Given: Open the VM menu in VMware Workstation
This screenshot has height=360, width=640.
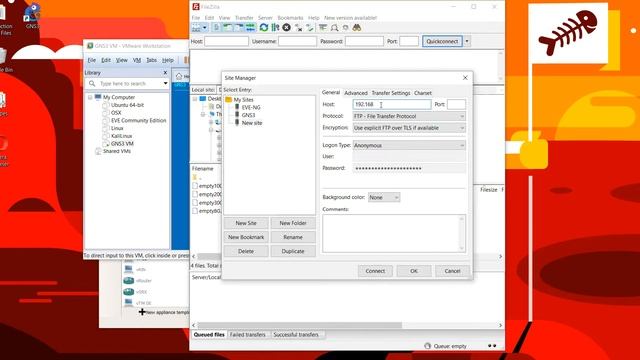Looking at the screenshot, I should tap(137, 60).
